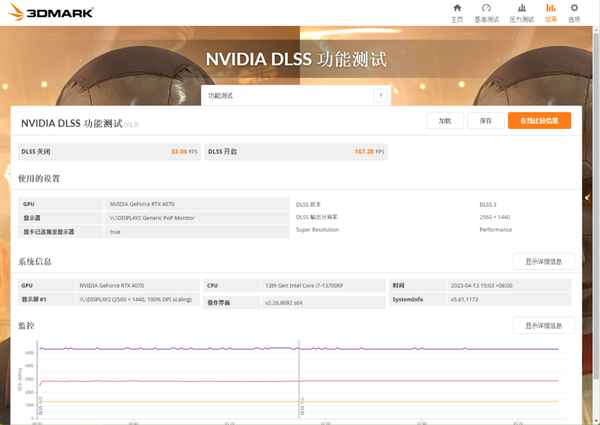Click the vertical marker in monitoring chart
The height and width of the screenshot is (425, 600).
301,380
